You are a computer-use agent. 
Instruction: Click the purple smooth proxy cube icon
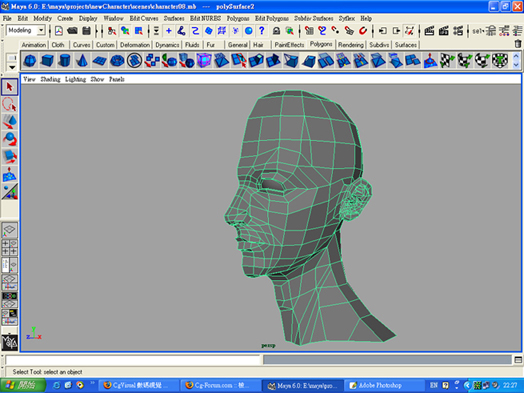[204, 61]
